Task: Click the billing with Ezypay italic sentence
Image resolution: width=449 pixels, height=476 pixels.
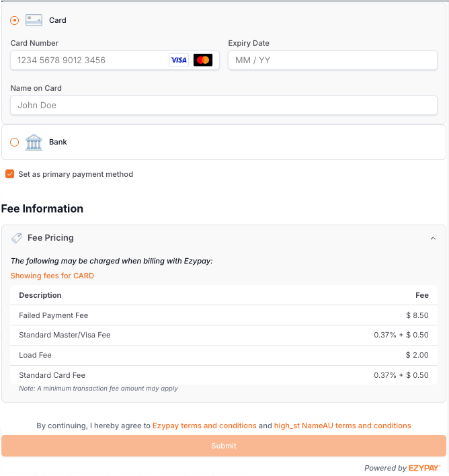Action: click(x=112, y=261)
